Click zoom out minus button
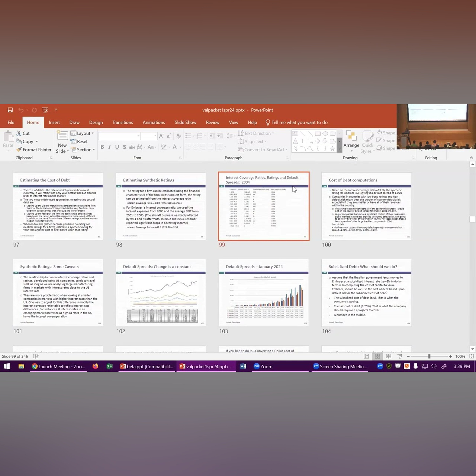The height and width of the screenshot is (476, 476). 408,356
